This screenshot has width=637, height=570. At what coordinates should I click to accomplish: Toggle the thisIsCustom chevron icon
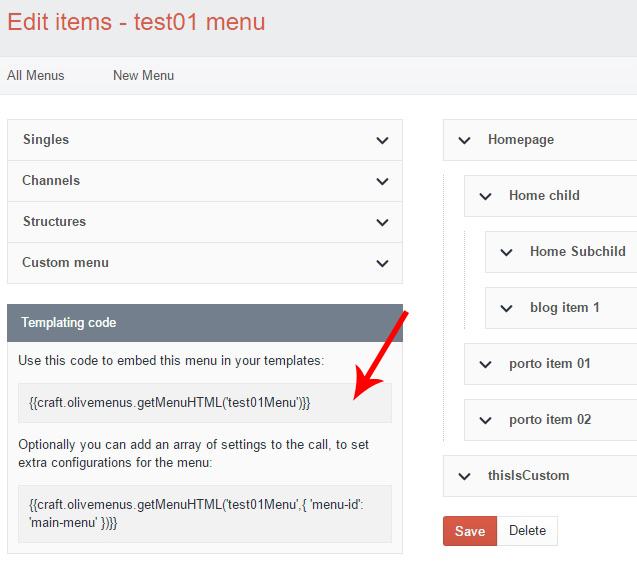(x=464, y=477)
